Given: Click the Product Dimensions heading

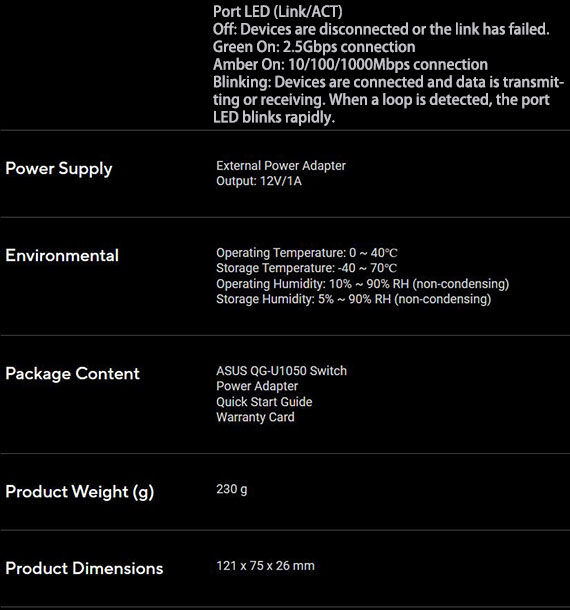Looking at the screenshot, I should tap(84, 568).
